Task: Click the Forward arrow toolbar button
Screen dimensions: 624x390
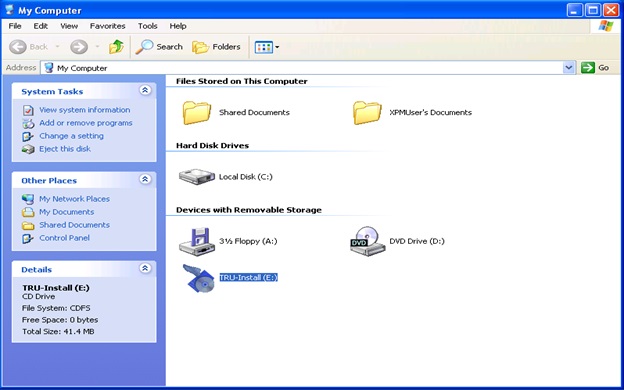Action: pos(79,47)
